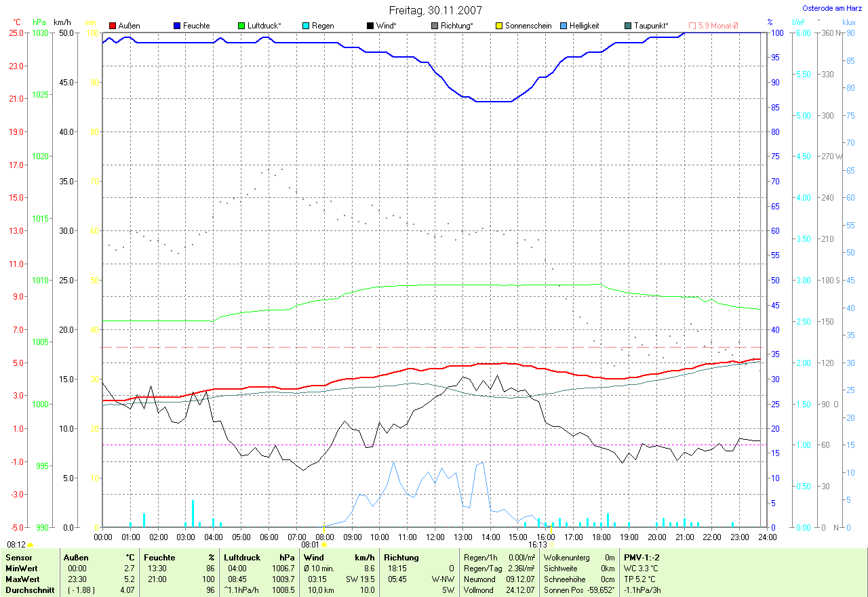Click the chart title Freitag, 30.11.2007
The image size is (868, 597).
[x=434, y=10]
